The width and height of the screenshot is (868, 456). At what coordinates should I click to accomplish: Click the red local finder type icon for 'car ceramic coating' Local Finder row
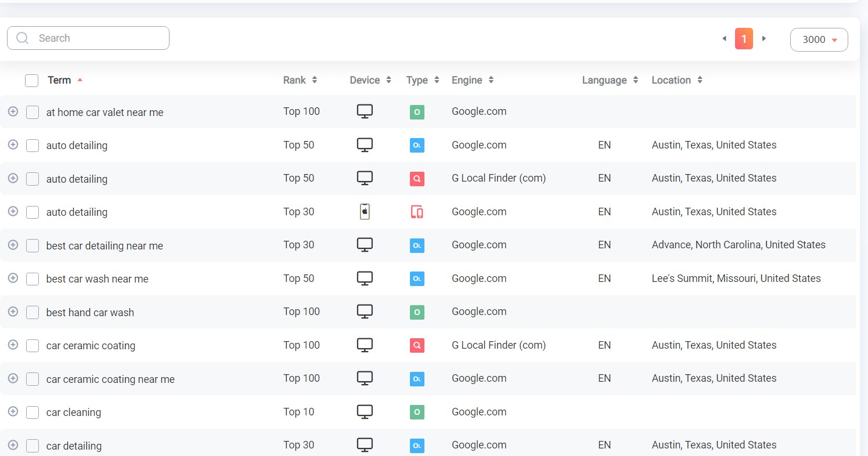tap(417, 346)
